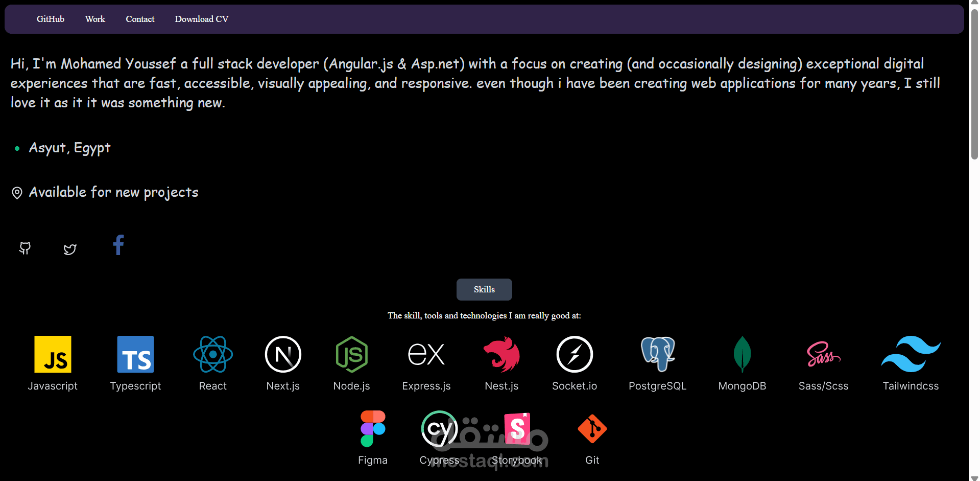Viewport: 980px width, 481px height.
Task: Click the Javascript JS logo
Action: [x=53, y=354]
